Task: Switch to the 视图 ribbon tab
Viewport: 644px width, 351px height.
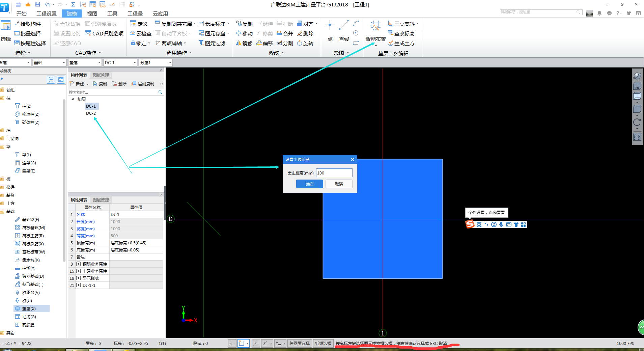Action: click(92, 13)
